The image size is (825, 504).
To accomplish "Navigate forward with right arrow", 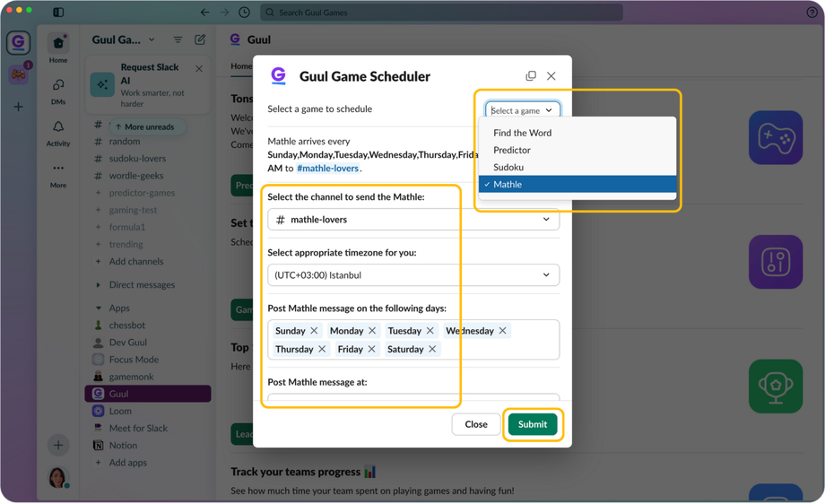I will [x=225, y=12].
